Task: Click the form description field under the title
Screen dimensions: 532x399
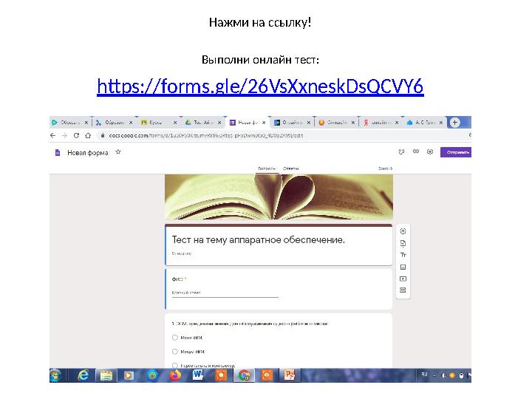Action: 182,253
